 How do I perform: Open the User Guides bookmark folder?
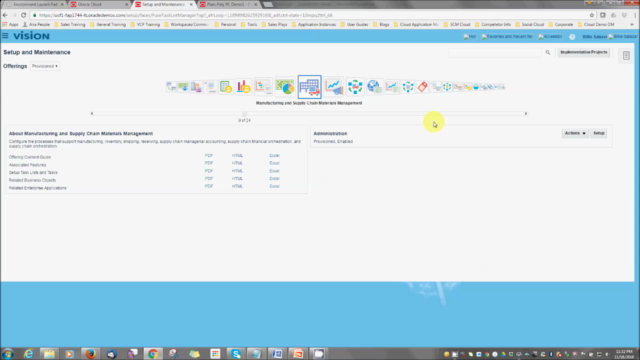pos(354,24)
